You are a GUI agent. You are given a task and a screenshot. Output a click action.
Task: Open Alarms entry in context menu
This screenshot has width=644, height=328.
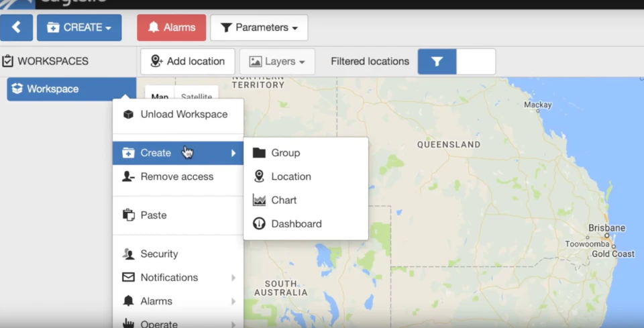pos(178,301)
